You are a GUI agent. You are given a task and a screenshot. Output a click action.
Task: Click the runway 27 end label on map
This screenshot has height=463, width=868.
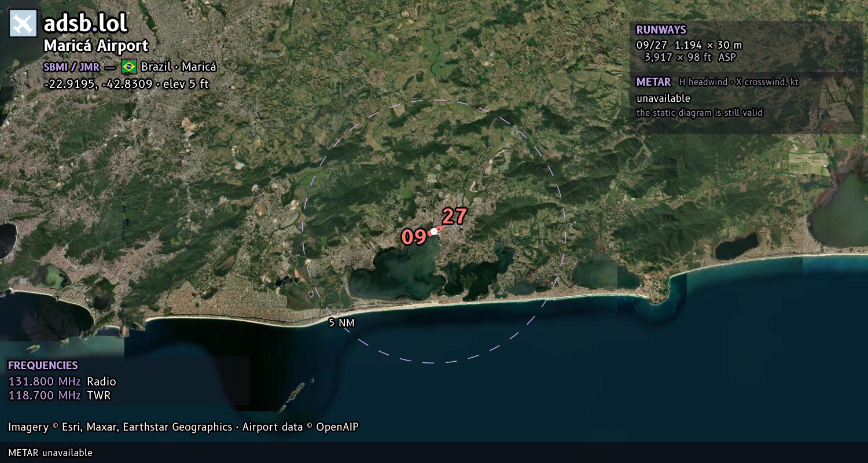(x=454, y=216)
